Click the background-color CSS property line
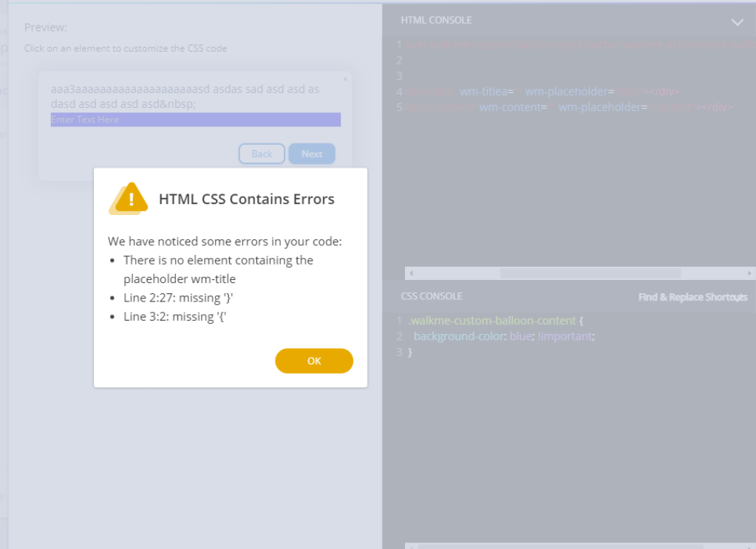The height and width of the screenshot is (549, 756). coord(503,336)
